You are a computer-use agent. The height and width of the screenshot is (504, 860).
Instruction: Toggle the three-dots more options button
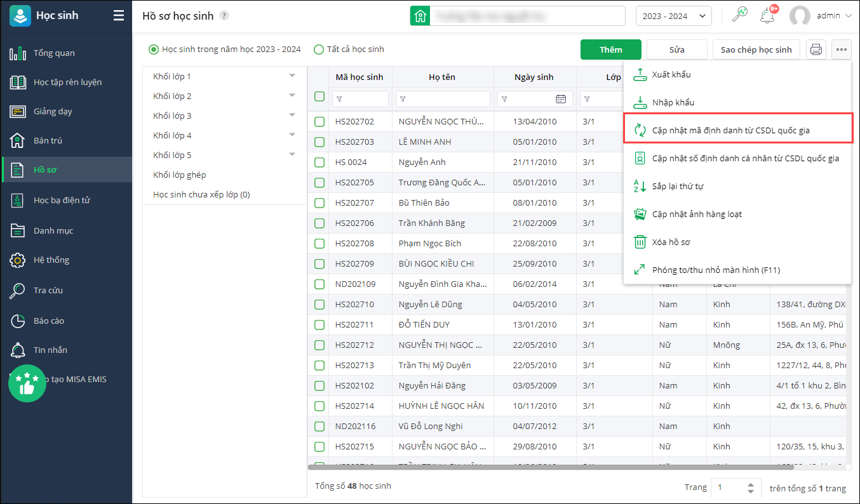pyautogui.click(x=842, y=50)
